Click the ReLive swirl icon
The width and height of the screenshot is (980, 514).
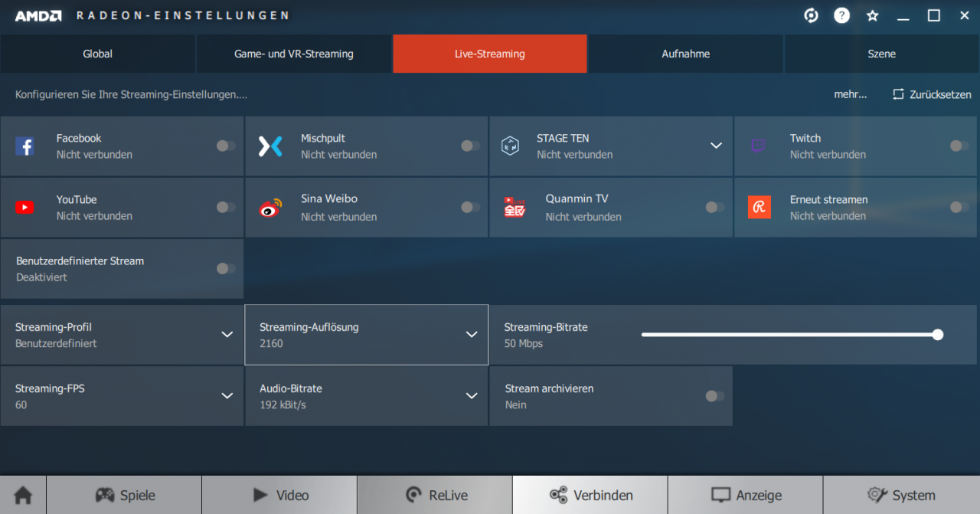[413, 495]
